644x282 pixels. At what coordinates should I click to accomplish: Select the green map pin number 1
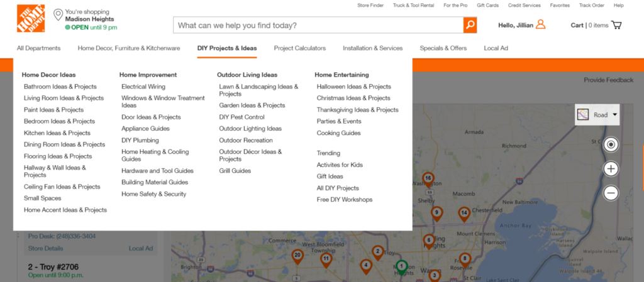pyautogui.click(x=402, y=267)
